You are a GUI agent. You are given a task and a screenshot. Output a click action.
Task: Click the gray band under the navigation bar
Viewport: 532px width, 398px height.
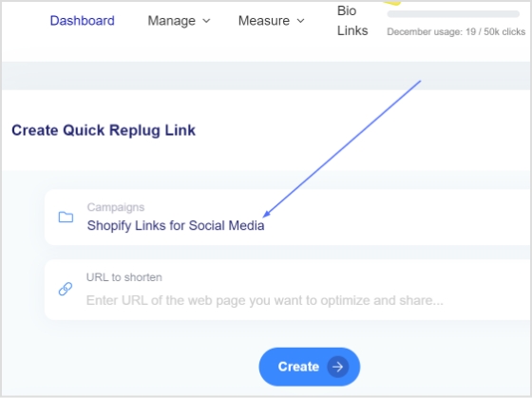pyautogui.click(x=266, y=76)
